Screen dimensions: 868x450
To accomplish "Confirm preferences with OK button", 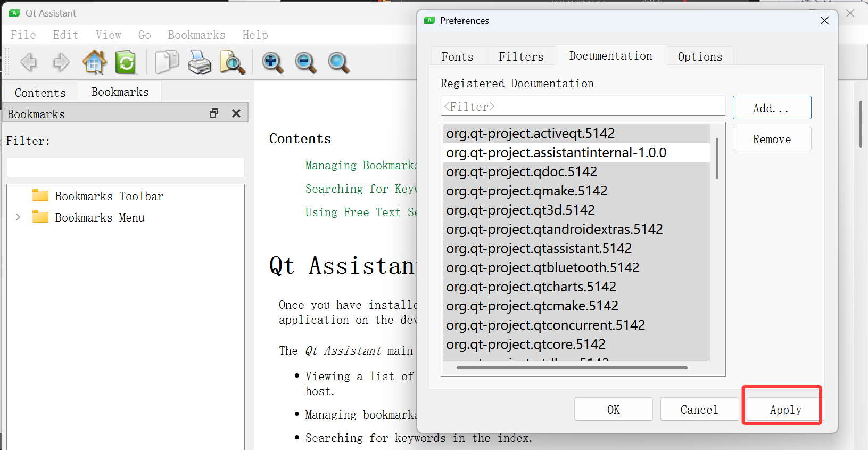I will [x=614, y=409].
